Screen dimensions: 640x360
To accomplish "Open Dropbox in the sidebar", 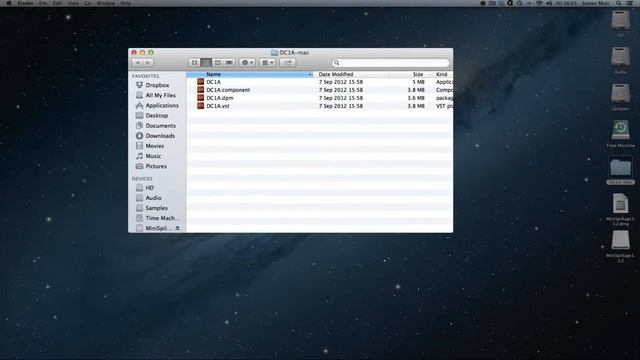I will tap(157, 85).
